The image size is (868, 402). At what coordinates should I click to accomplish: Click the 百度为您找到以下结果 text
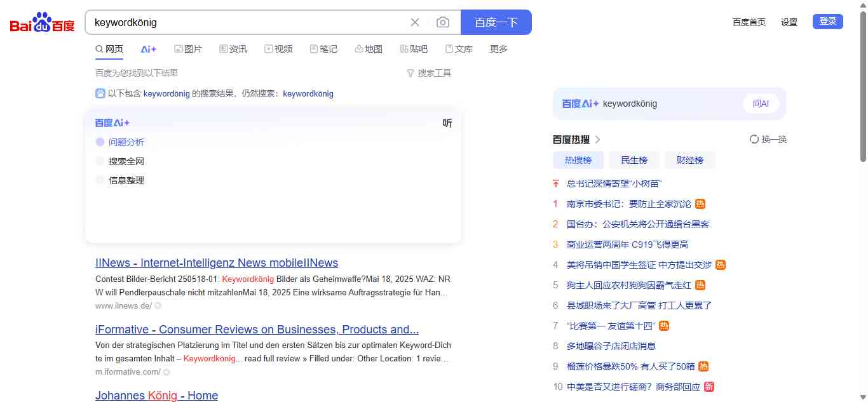[137, 73]
